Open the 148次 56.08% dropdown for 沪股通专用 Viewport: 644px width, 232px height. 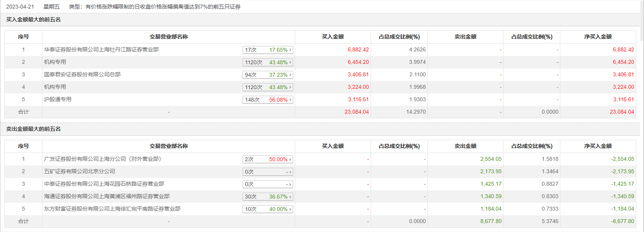267,100
